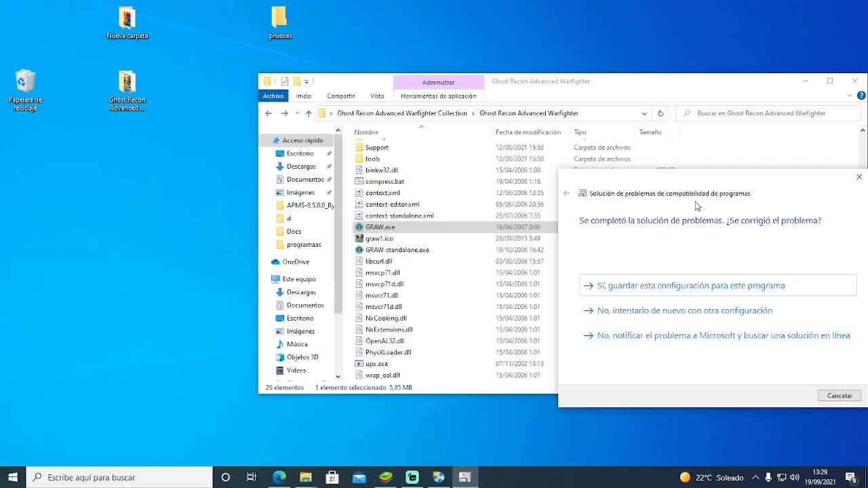The image size is (868, 488).
Task: Click the tools folder icon
Action: pos(359,159)
